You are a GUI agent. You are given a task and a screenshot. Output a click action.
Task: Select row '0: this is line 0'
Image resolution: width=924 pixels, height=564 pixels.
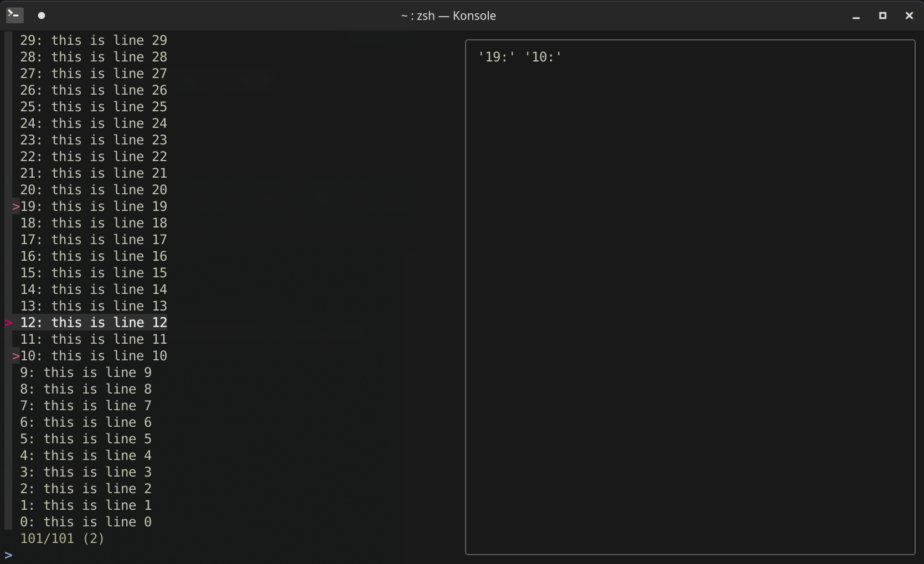(x=86, y=522)
